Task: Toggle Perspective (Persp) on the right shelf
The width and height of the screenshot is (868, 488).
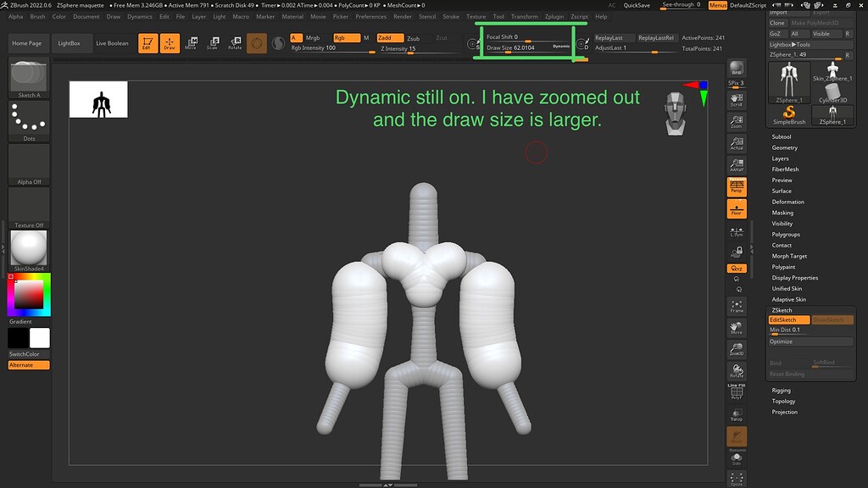Action: [737, 188]
